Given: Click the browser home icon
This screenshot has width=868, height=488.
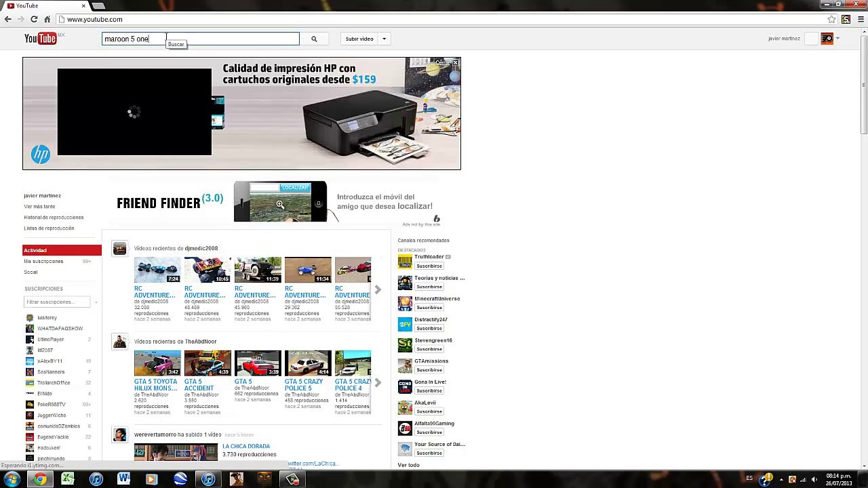Looking at the screenshot, I should coord(47,19).
